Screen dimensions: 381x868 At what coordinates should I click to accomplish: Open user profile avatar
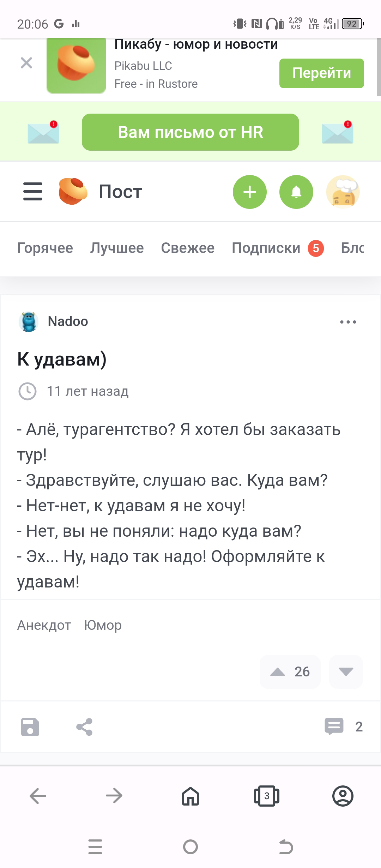pos(343,192)
